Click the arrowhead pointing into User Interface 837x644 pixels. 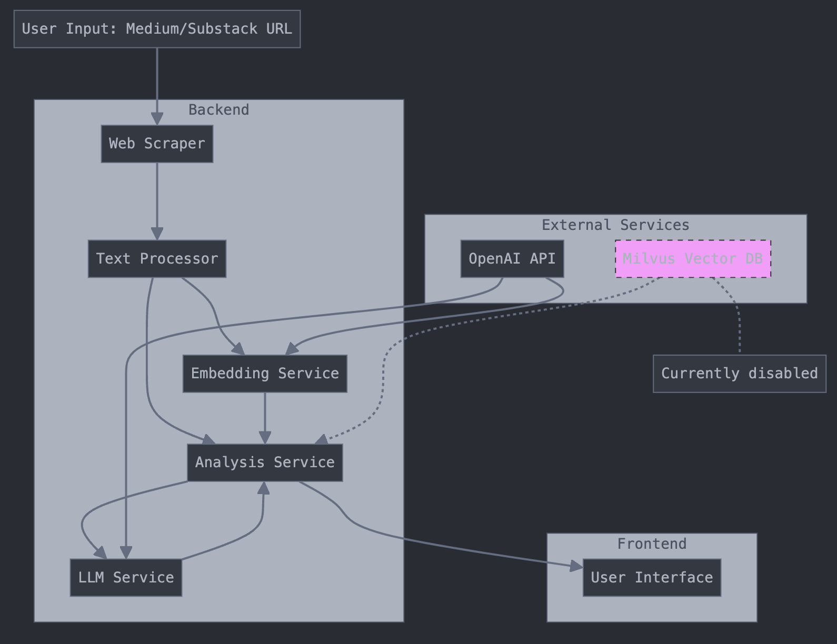tap(576, 566)
